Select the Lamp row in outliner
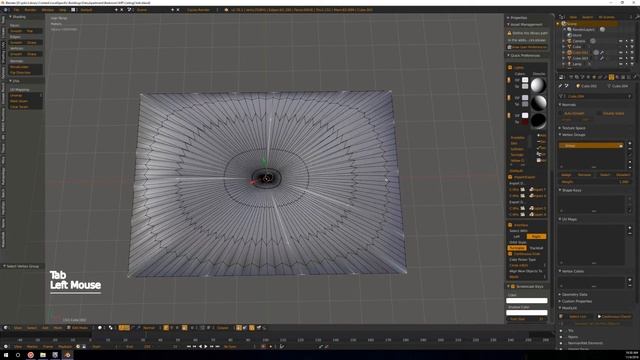The height and width of the screenshot is (360, 640). coord(577,64)
